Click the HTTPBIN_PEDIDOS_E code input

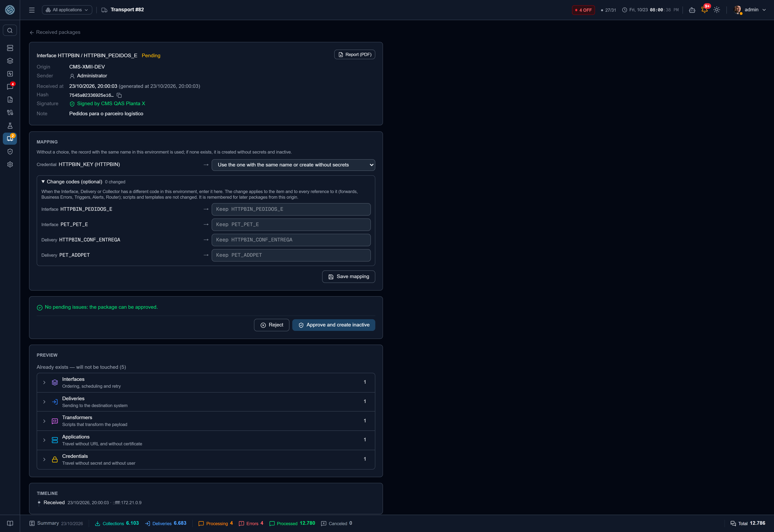(291, 209)
